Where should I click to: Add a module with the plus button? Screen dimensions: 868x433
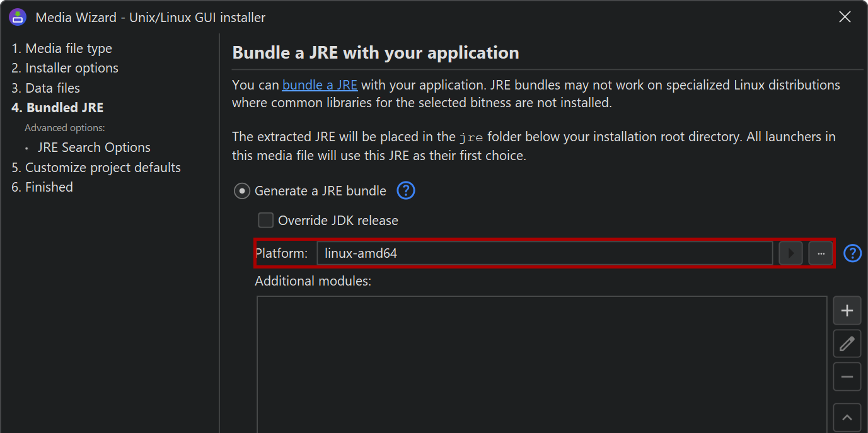coord(847,311)
